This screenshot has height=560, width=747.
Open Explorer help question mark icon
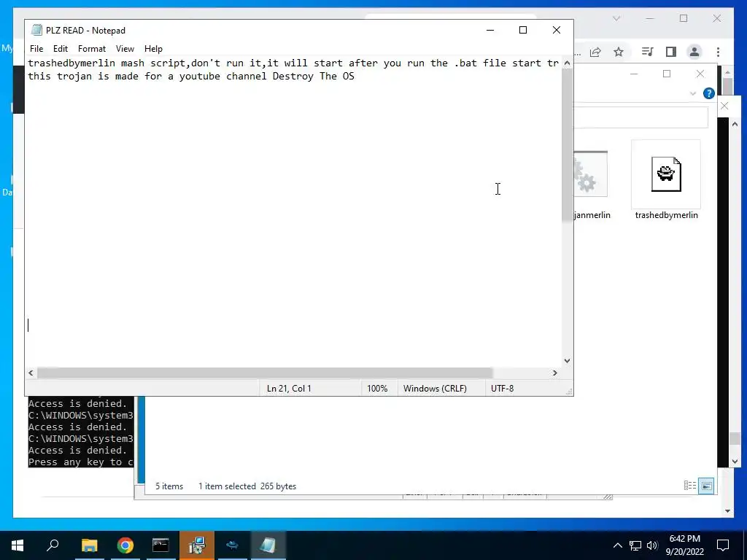[708, 93]
